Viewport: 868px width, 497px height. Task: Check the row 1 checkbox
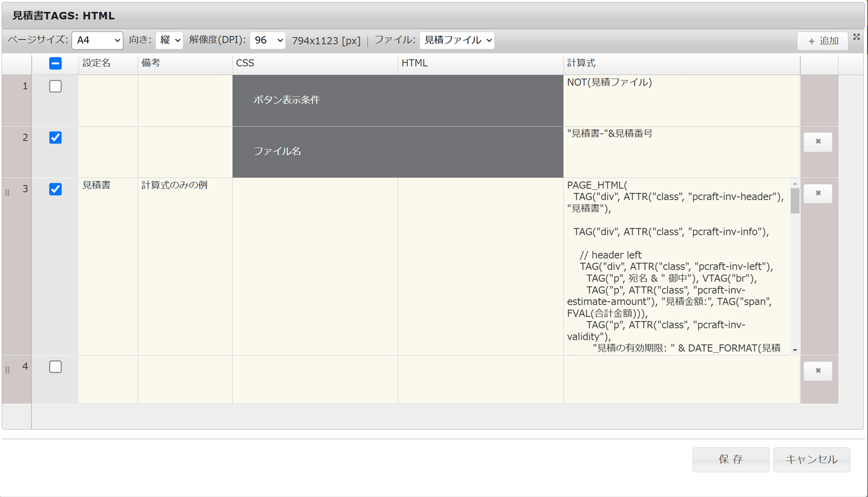coord(55,86)
